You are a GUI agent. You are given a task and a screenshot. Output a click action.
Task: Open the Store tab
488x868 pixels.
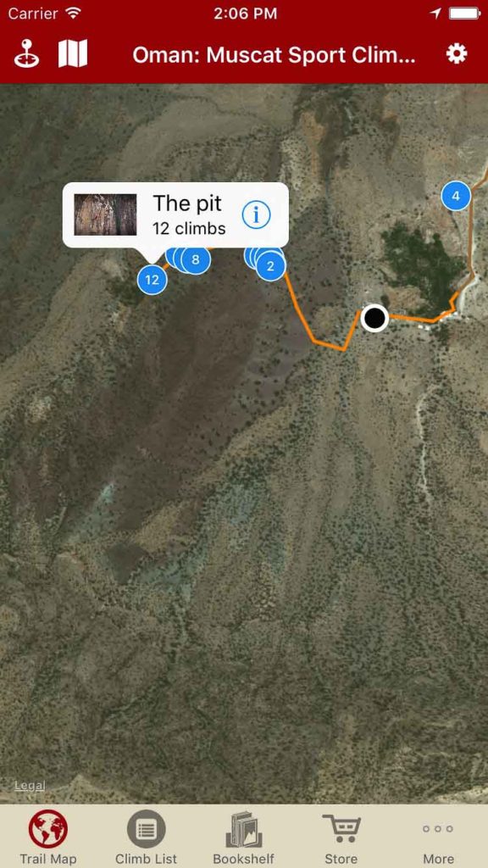(x=341, y=837)
